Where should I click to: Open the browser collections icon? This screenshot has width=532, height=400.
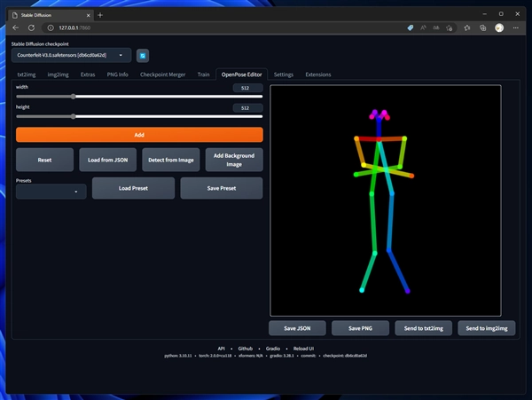click(x=482, y=28)
